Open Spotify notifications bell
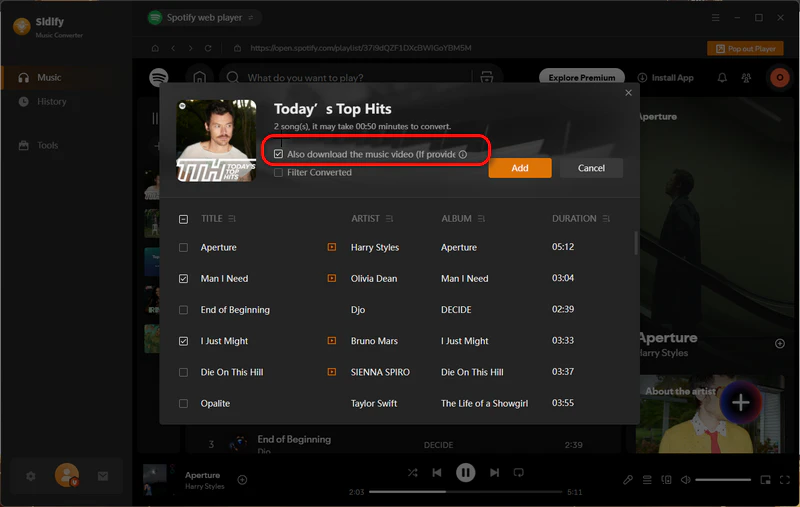This screenshot has height=507, width=800. pos(722,78)
